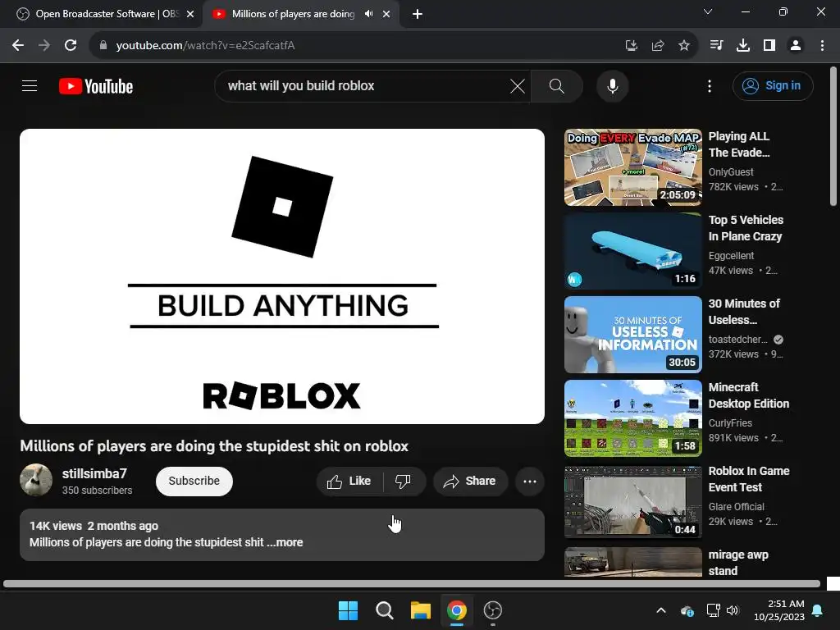Expand description with ...more
This screenshot has width=840, height=630.
point(285,542)
